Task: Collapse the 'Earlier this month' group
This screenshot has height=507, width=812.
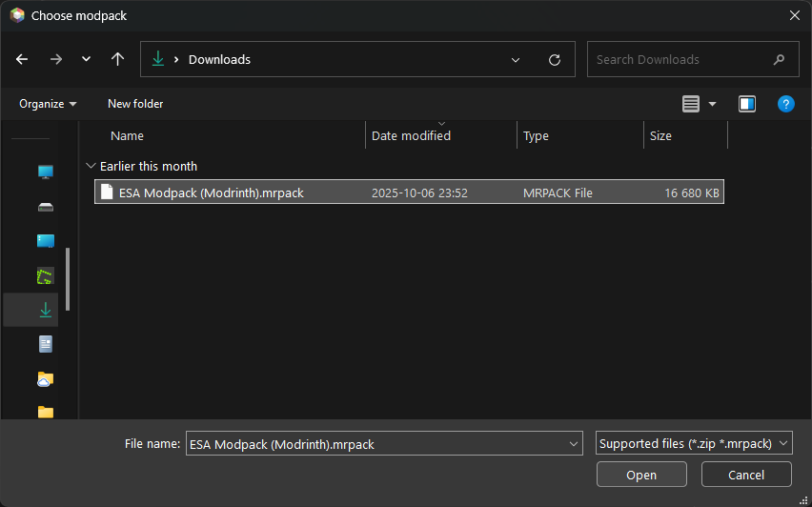Action: (91, 166)
